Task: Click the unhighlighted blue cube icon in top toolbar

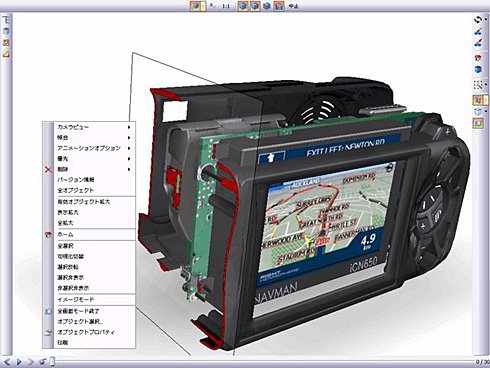Action: (267, 6)
